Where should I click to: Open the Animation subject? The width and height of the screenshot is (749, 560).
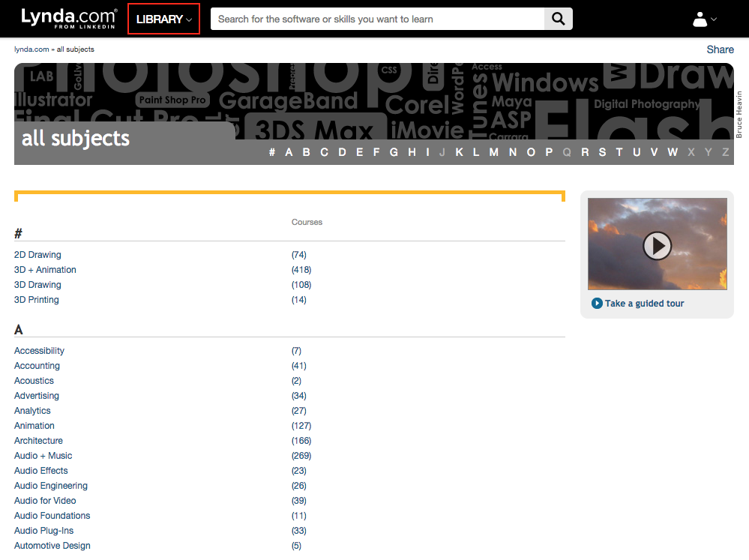[x=34, y=426]
